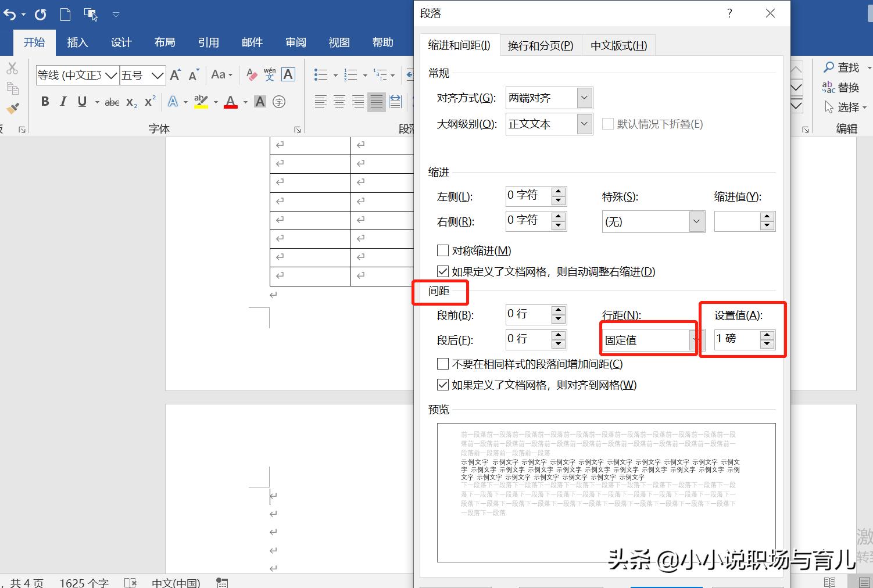
Task: Open the Pinyin Guide (wén) icon
Action: [269, 74]
